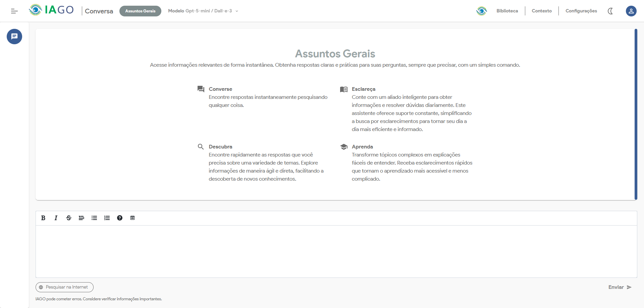This screenshot has width=644, height=308.
Task: Toggle dark mode with the moon icon
Action: tap(610, 11)
